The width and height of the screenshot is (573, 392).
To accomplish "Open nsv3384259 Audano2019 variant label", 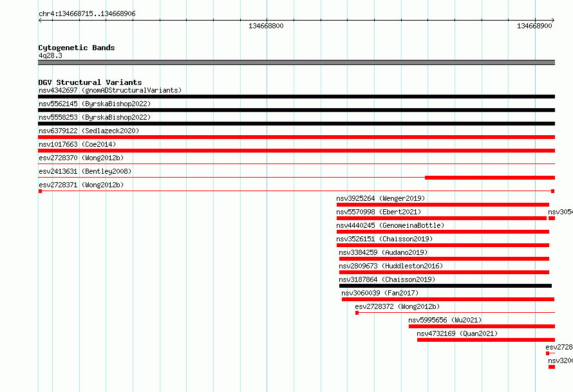I will click(x=383, y=252).
